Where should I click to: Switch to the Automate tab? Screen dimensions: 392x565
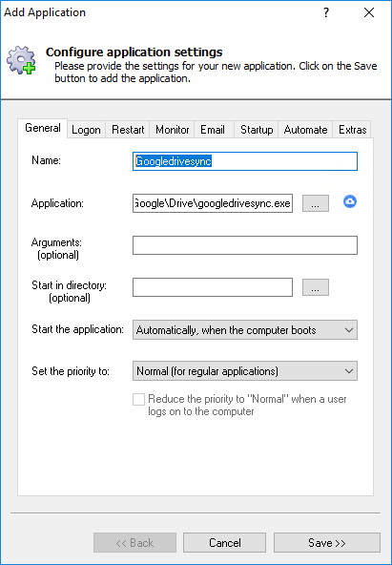[x=305, y=130]
